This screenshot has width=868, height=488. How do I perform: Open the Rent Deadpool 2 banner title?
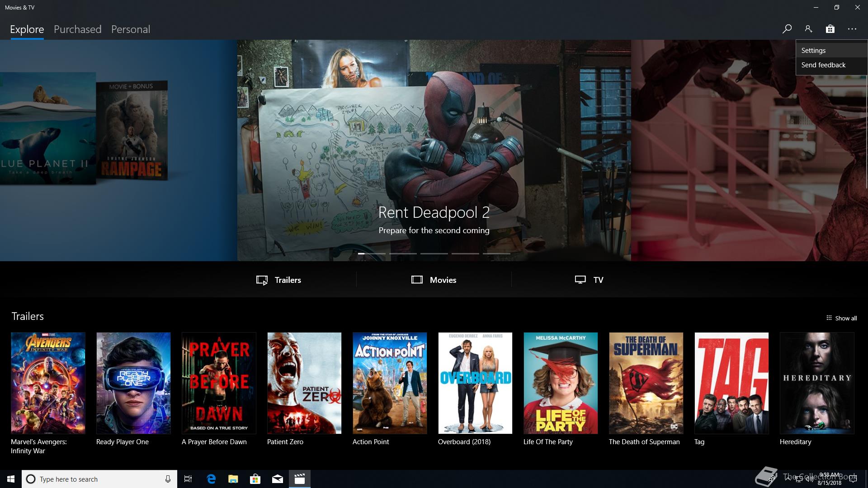(434, 212)
